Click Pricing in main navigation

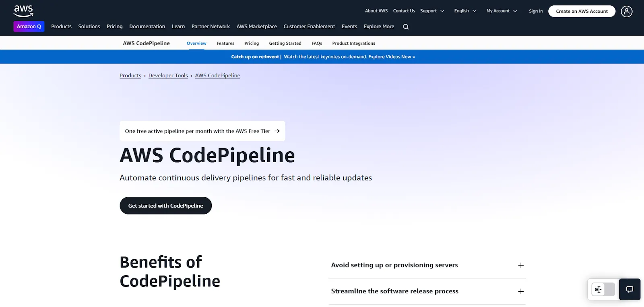(114, 27)
